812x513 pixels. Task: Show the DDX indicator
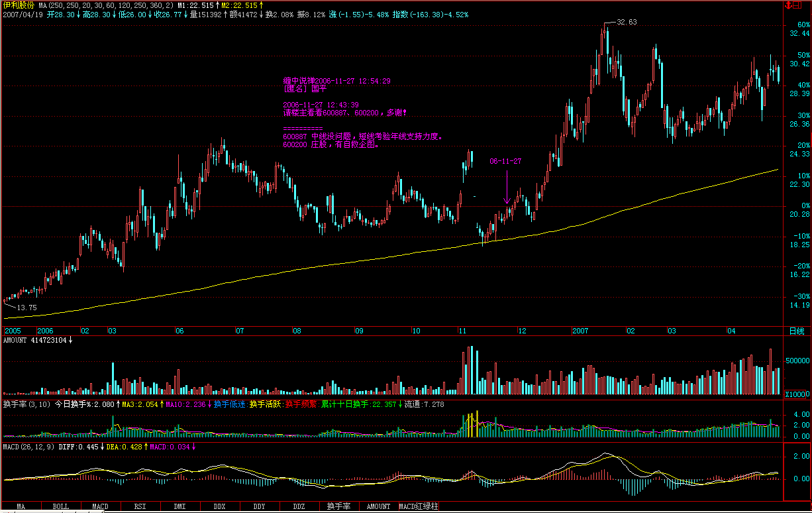219,506
